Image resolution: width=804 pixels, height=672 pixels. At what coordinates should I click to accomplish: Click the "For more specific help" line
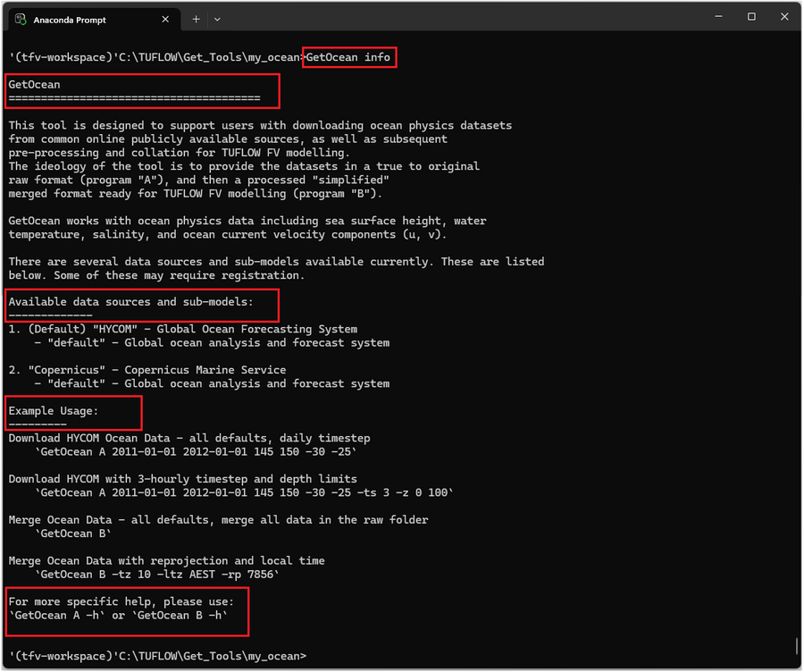(x=121, y=601)
